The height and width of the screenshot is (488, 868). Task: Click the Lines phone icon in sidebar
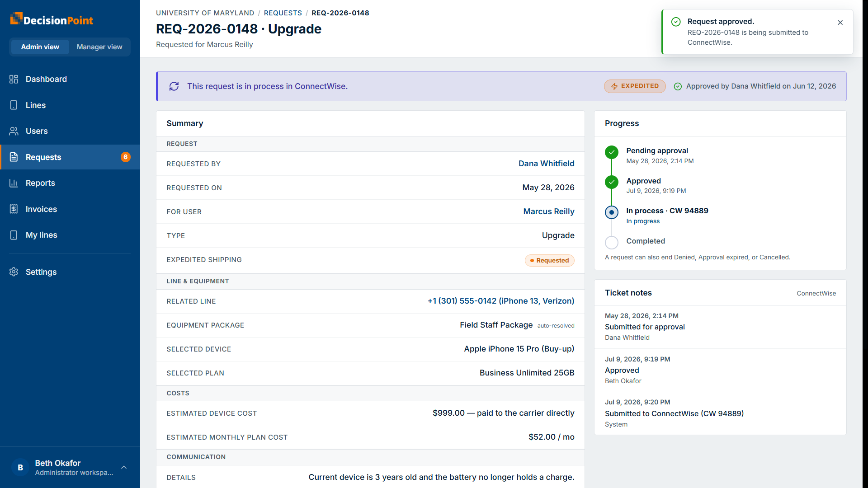(x=14, y=105)
